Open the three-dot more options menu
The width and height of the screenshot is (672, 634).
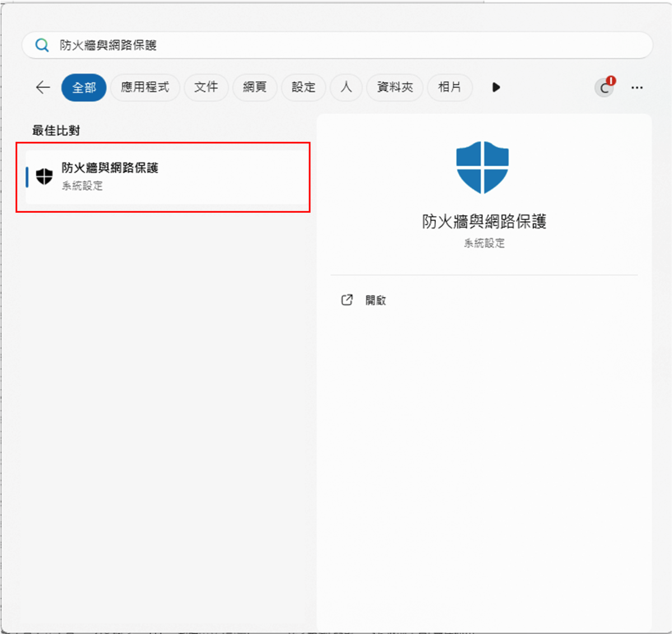tap(637, 87)
